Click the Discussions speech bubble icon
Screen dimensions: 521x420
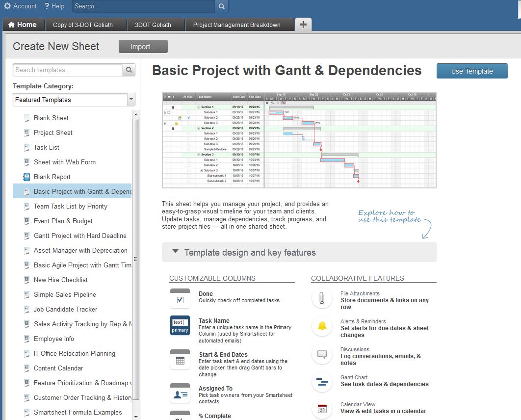322,354
